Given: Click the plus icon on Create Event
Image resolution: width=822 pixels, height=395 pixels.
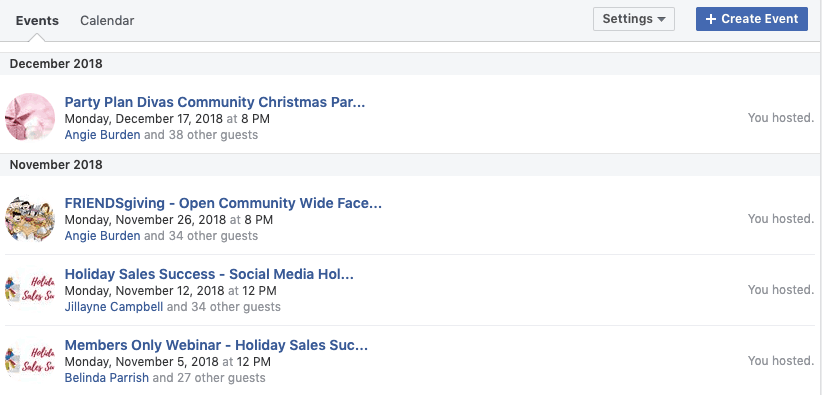Looking at the screenshot, I should point(711,19).
